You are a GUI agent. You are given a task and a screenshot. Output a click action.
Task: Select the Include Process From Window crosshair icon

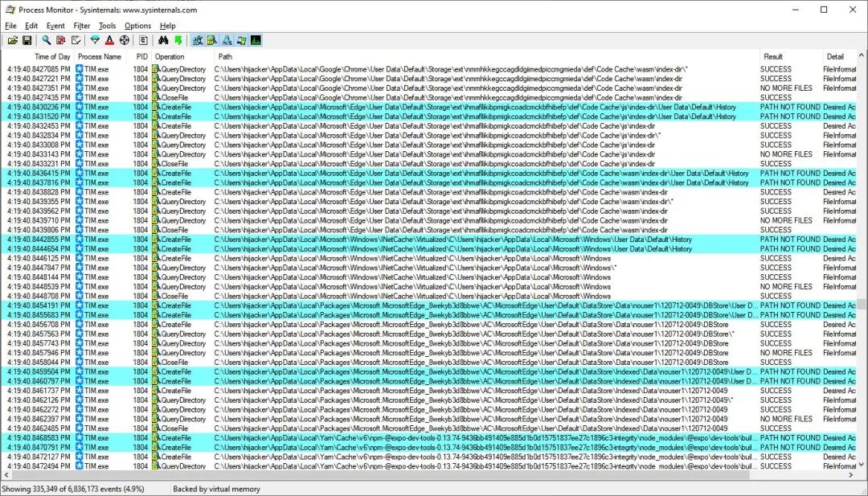[x=125, y=40]
